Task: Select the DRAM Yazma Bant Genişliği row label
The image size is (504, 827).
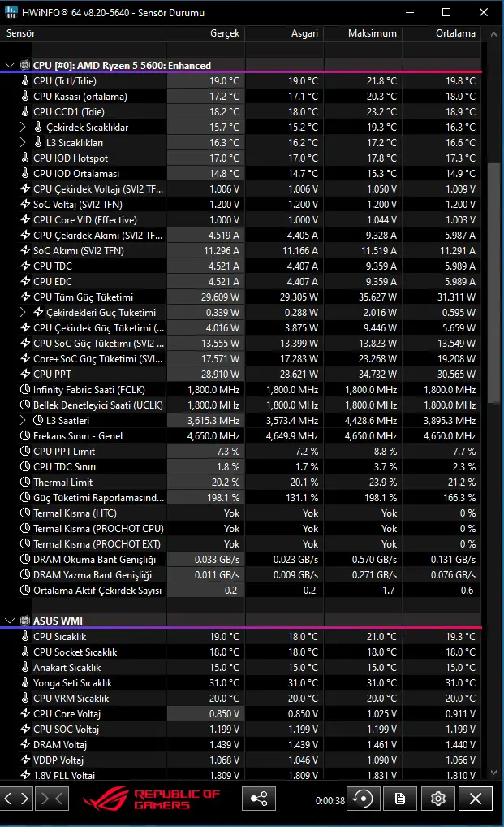Action: tap(93, 575)
